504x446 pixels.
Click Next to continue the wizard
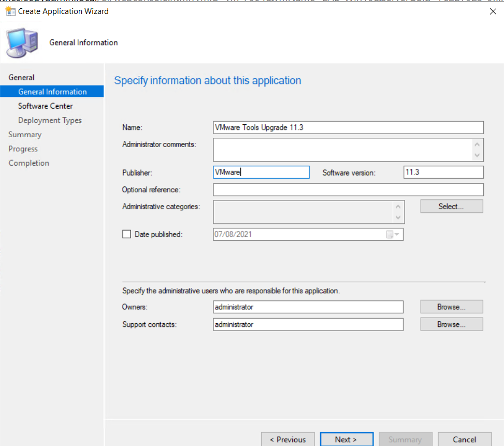[346, 439]
